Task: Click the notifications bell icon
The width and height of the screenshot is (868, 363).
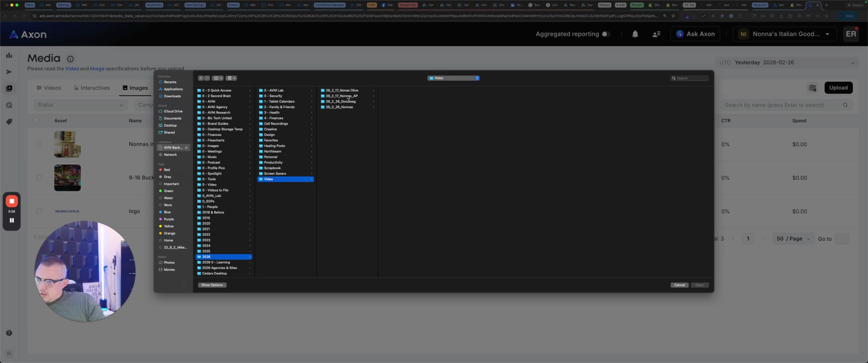Action: (x=635, y=34)
